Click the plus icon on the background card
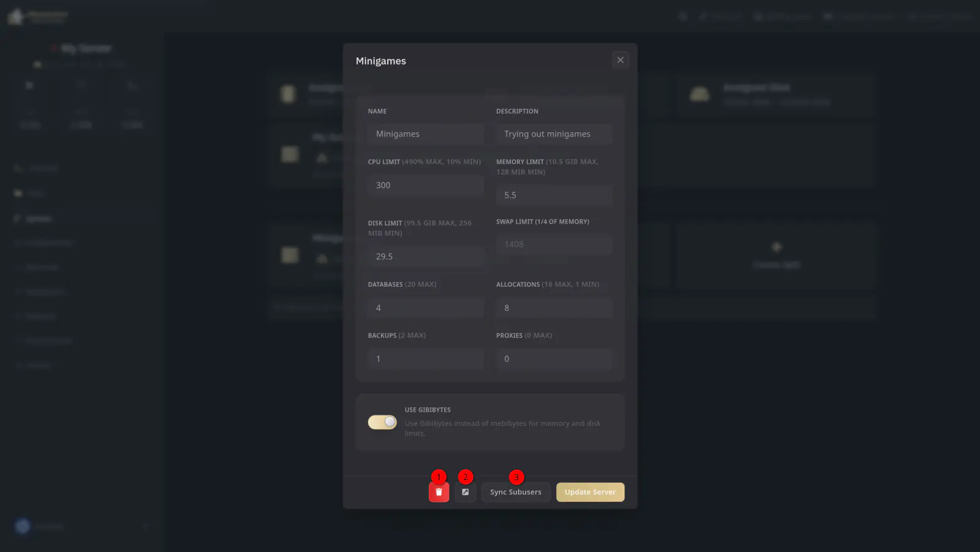This screenshot has height=552, width=980. (x=776, y=247)
